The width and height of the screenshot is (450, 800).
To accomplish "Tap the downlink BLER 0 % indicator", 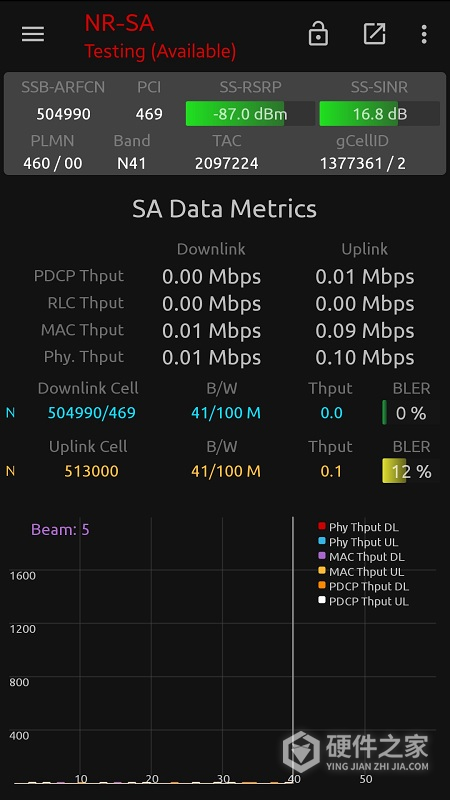I will point(411,413).
